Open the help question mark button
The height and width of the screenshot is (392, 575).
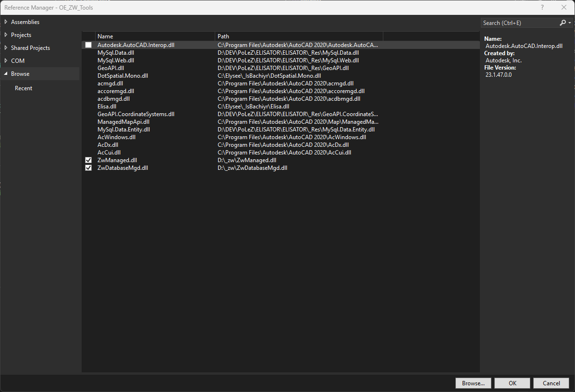[542, 7]
